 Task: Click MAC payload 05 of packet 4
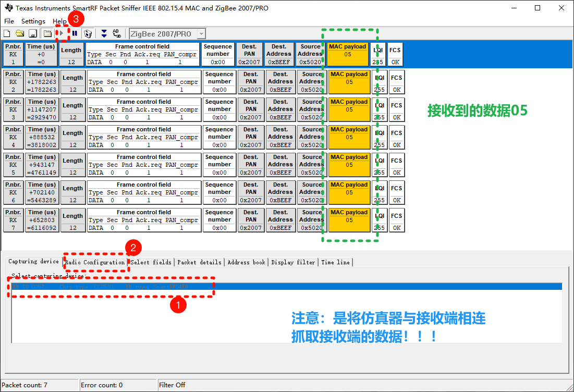349,137
